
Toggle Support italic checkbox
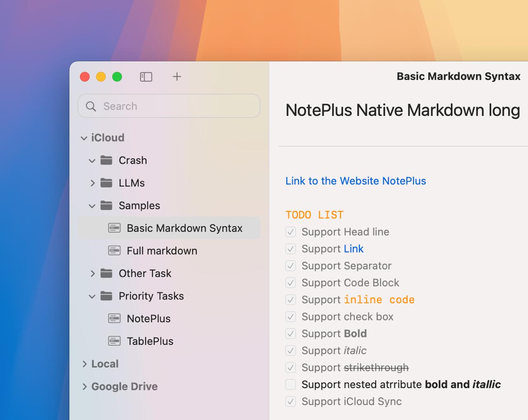291,350
